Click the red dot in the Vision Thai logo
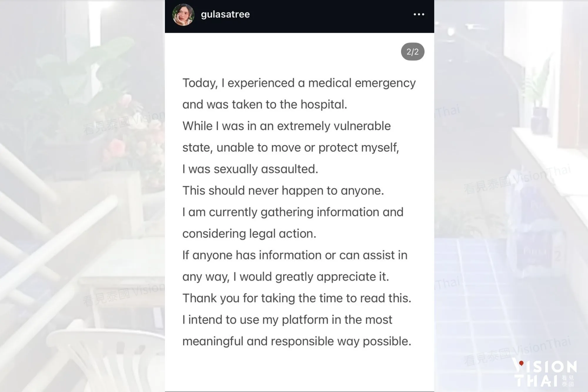This screenshot has height=392, width=588. pos(521,363)
